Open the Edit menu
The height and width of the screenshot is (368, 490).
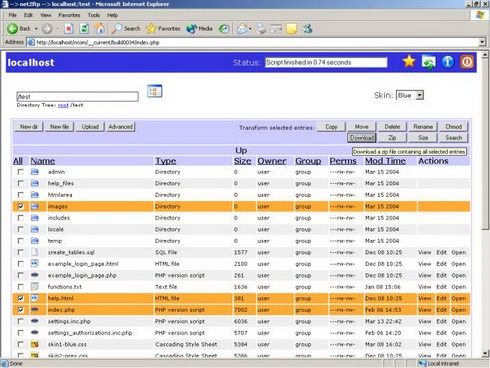tap(28, 15)
